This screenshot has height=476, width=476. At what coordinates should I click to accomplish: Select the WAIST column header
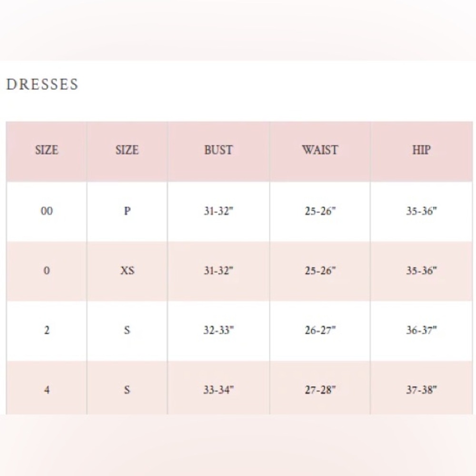320,150
